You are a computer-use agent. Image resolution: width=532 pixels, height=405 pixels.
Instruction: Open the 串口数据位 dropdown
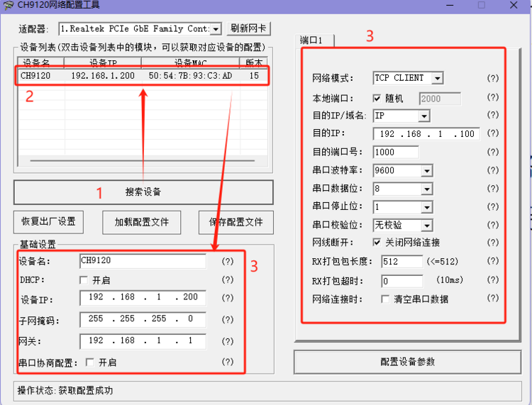(x=427, y=189)
